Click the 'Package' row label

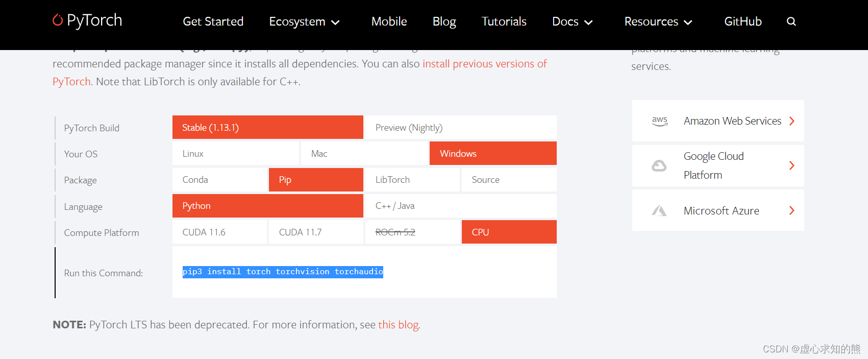80,180
